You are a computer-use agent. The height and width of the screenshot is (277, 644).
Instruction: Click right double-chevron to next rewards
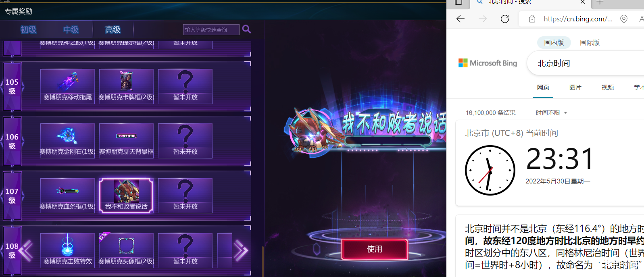click(241, 251)
